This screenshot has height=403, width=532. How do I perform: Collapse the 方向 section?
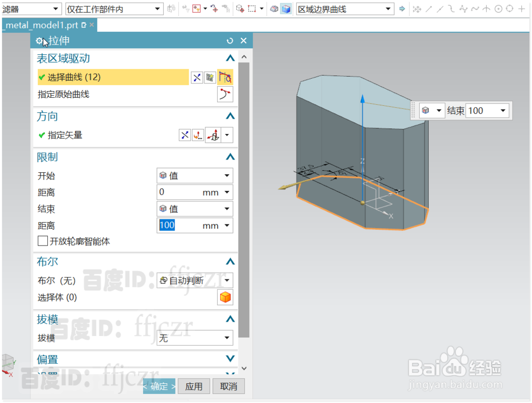pos(230,116)
